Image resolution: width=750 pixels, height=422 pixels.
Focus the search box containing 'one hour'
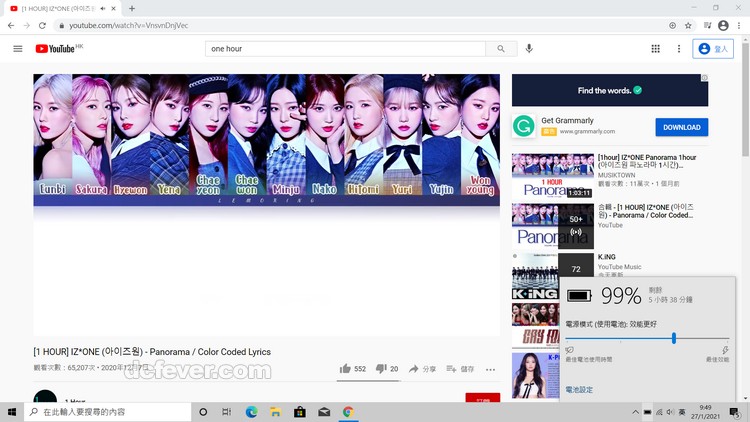pyautogui.click(x=345, y=49)
